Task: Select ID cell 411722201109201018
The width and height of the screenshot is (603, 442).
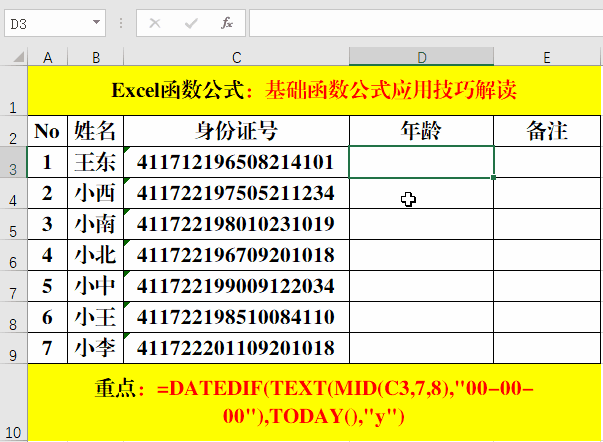Action: 236,348
